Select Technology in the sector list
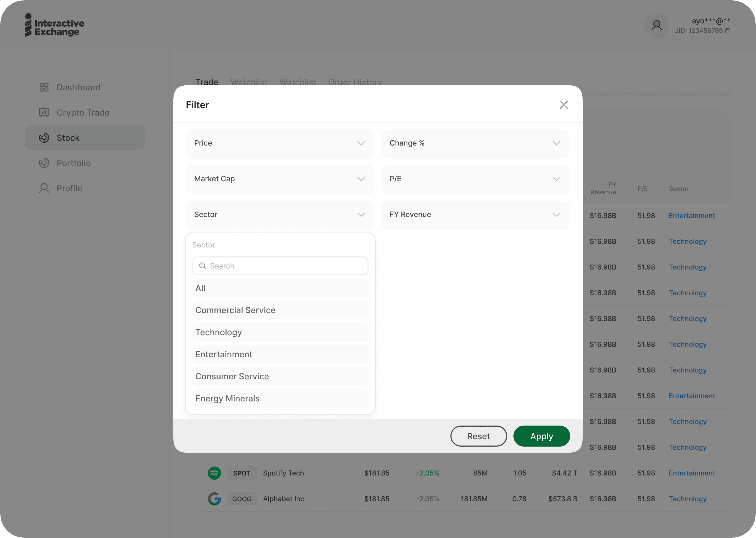Viewport: 756px width, 538px height. click(280, 332)
